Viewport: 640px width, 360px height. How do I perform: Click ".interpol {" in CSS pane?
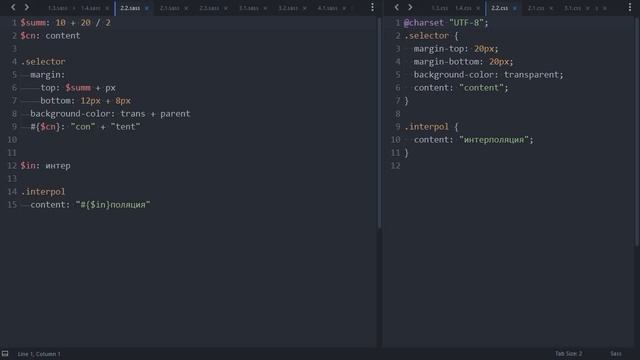tap(431, 127)
